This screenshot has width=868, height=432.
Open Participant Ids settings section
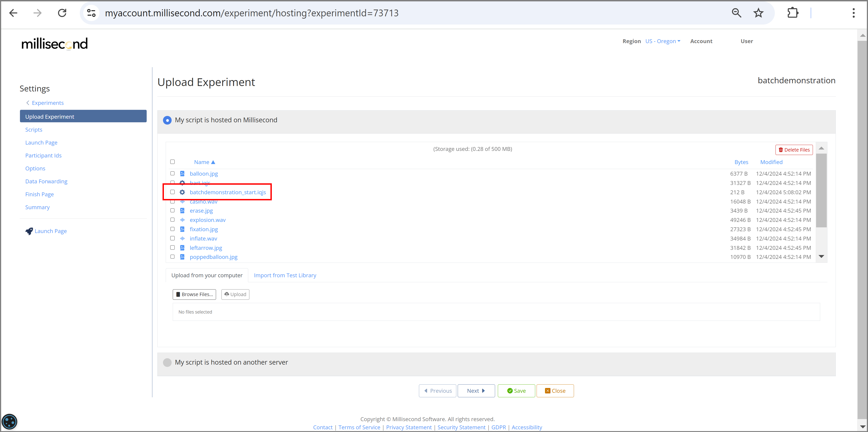(x=43, y=155)
